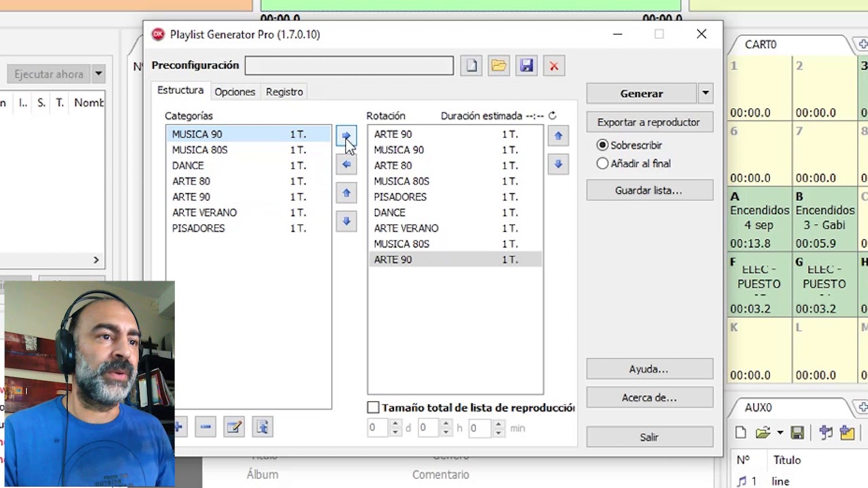
Task: Select DANCE in the Categorías list
Action: pyautogui.click(x=248, y=165)
